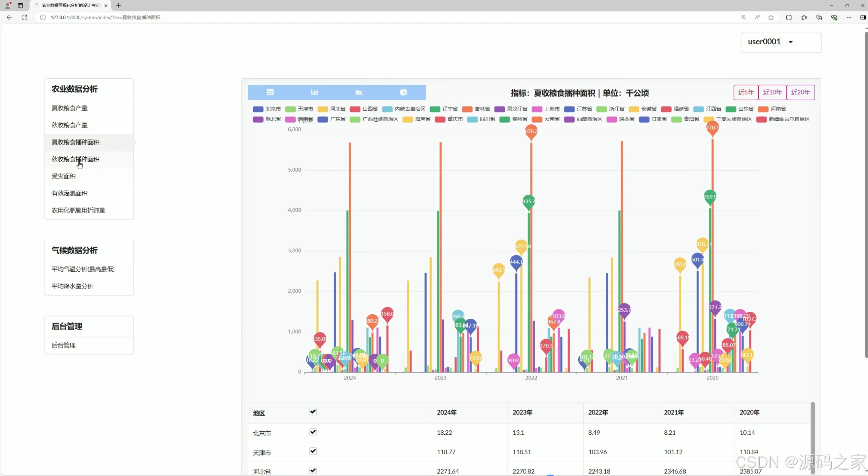
Task: Click the 近10年 button
Action: (772, 92)
